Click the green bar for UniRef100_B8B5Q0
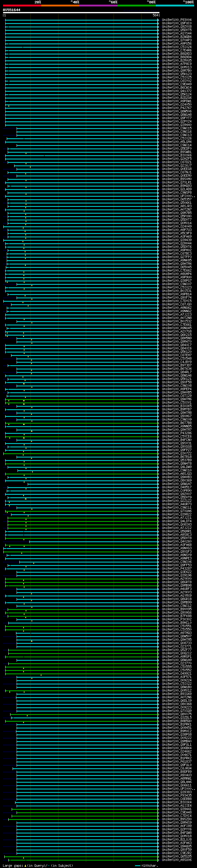 [x=82, y=721]
